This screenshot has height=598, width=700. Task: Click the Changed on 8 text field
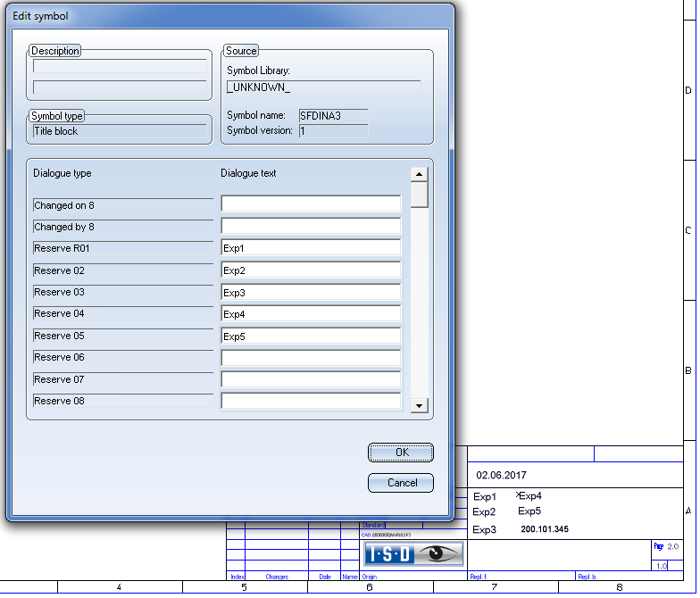311,204
